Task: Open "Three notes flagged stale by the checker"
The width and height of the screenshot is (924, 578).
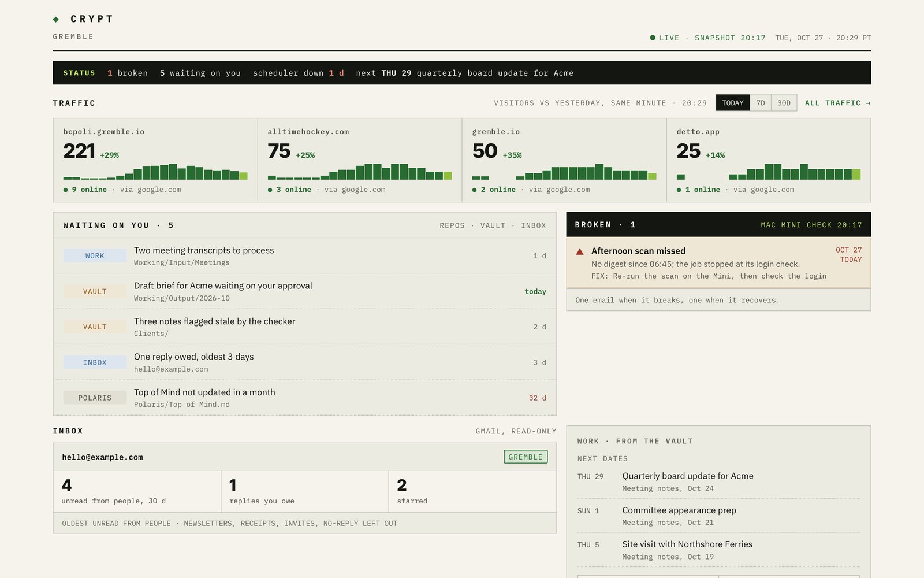Action: click(214, 321)
